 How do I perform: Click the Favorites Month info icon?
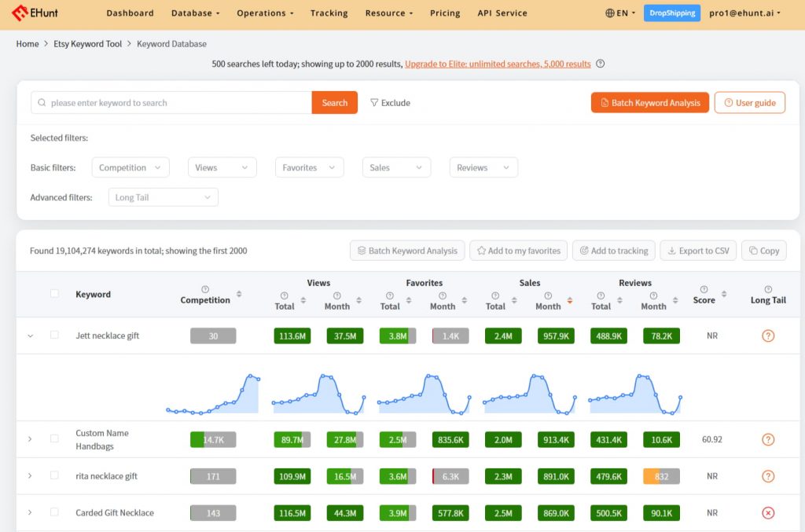tap(442, 295)
